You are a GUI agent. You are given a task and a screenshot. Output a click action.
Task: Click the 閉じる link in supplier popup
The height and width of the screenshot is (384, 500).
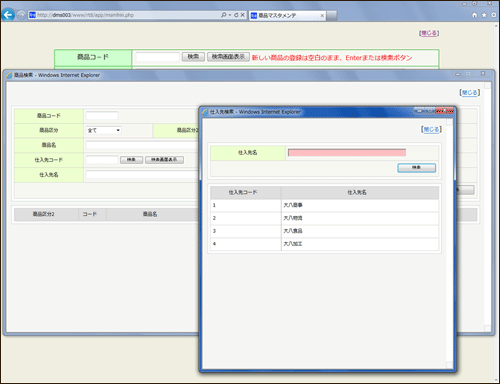[x=431, y=129]
